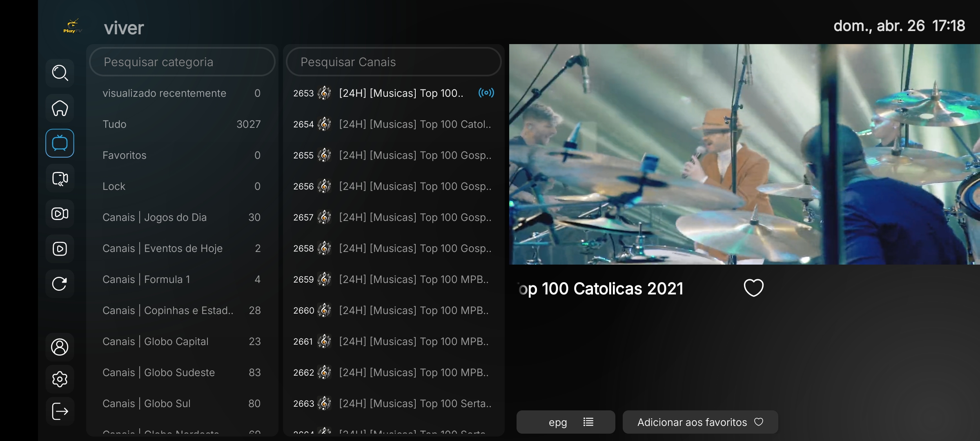Click the live video preview thumbnail
Viewport: 980px width, 441px height.
pos(744,154)
